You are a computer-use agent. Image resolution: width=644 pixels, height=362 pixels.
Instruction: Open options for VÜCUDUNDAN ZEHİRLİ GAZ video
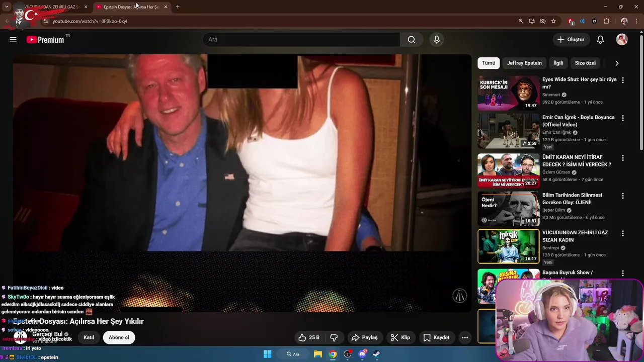(x=623, y=233)
